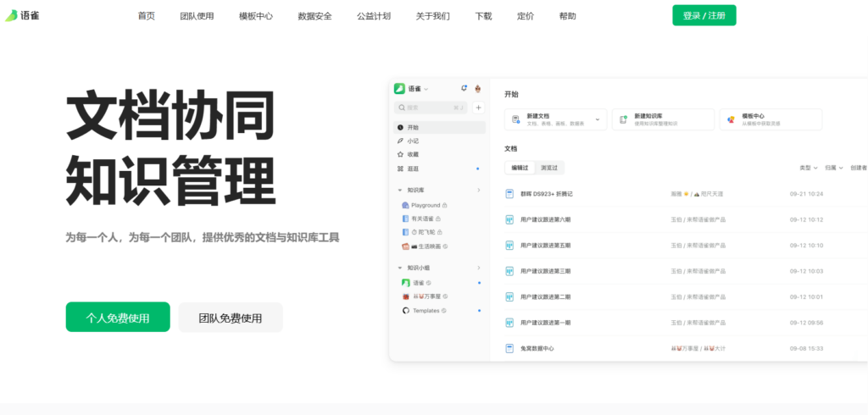Click the 模板中心 card in app preview

click(x=771, y=119)
